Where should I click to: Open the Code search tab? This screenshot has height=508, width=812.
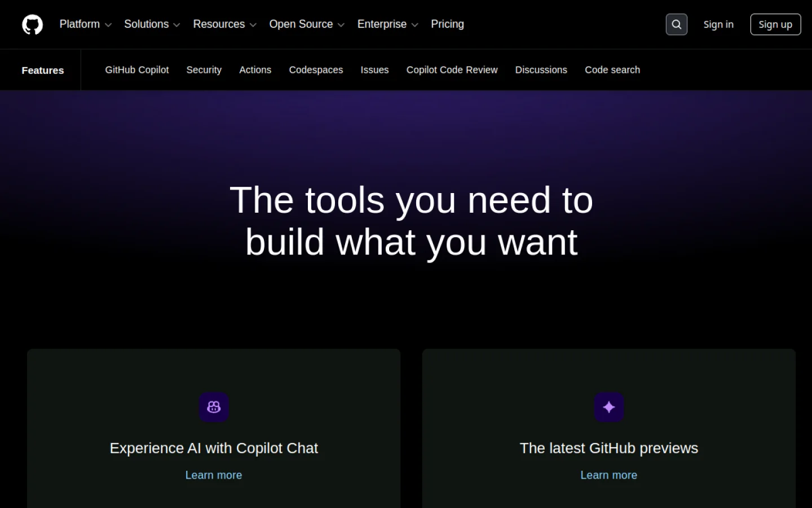[x=612, y=70]
